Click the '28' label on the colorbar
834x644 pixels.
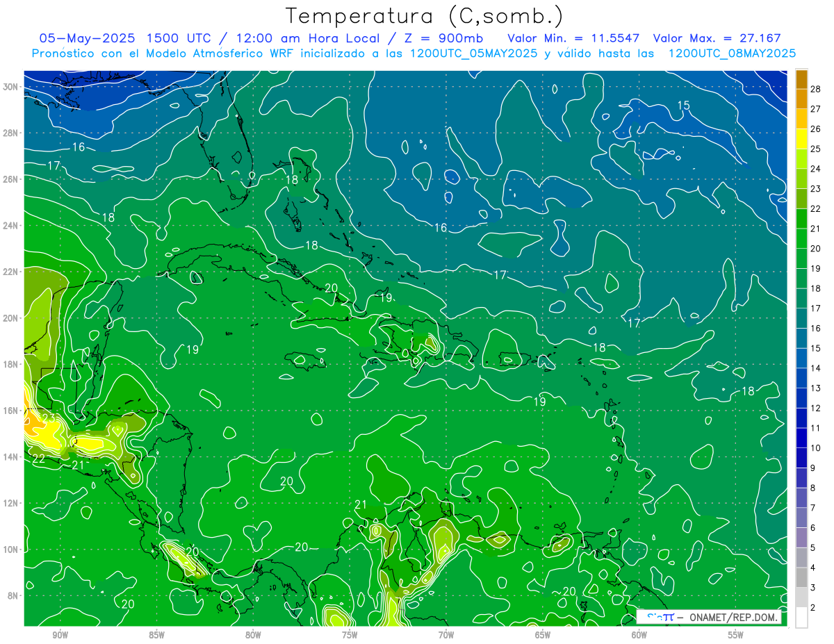point(816,89)
